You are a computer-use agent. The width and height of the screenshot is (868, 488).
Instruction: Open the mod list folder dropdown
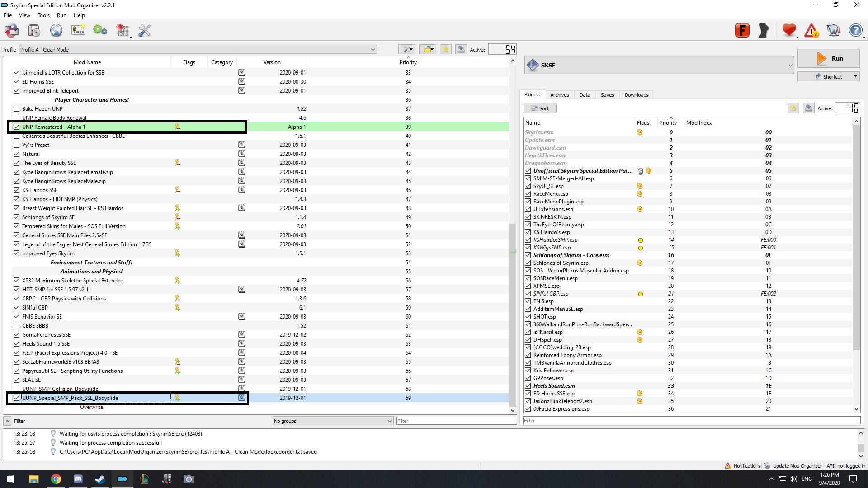(x=427, y=49)
